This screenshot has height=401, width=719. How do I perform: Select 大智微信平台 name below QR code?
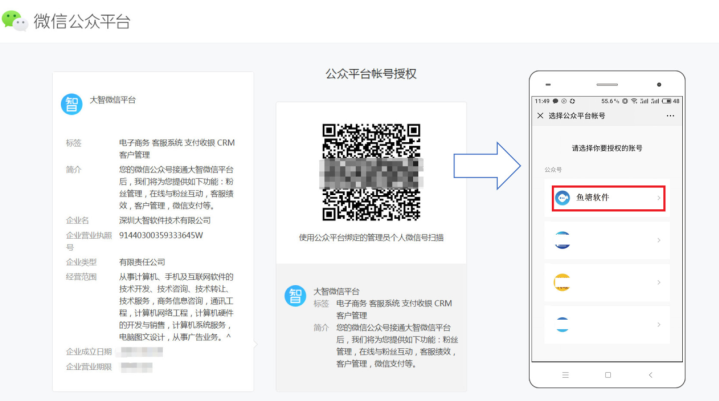336,291
